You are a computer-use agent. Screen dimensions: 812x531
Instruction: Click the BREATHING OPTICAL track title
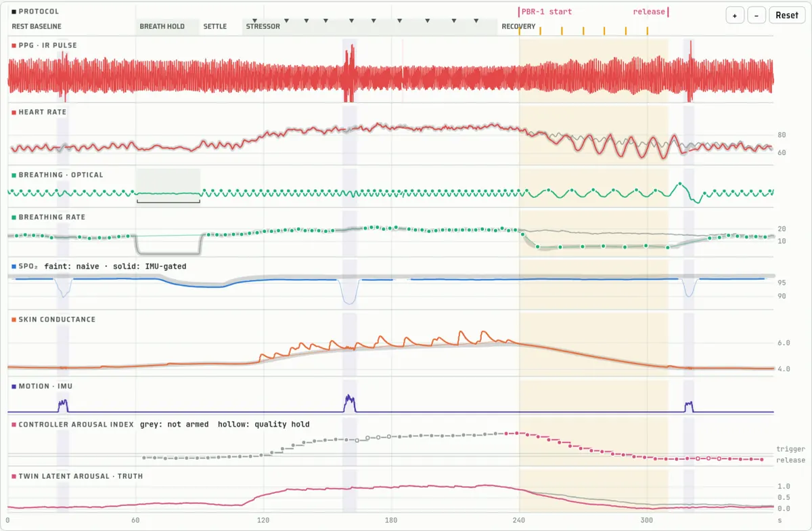coord(61,175)
